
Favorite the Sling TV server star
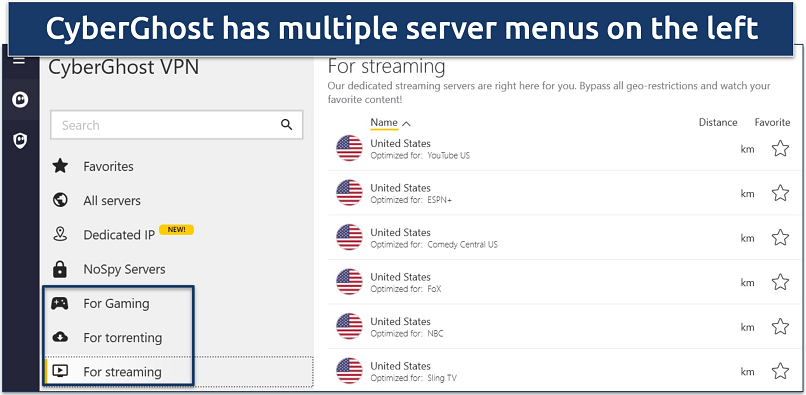[780, 371]
